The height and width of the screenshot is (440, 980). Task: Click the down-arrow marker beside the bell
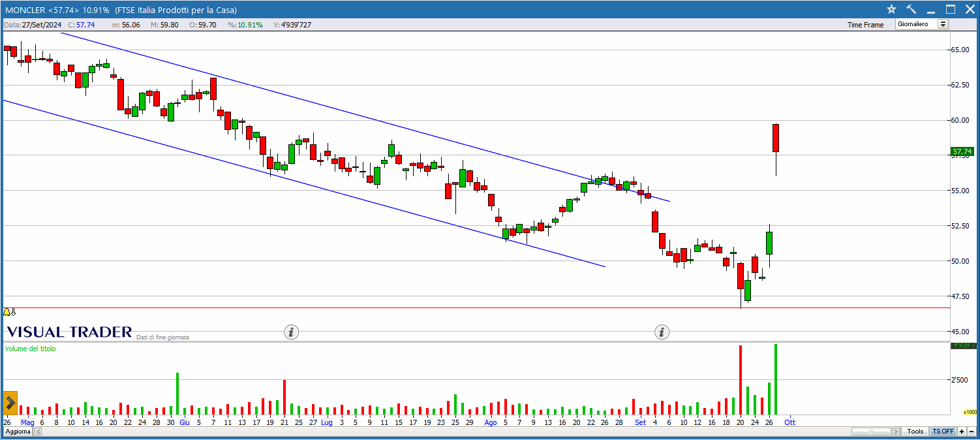[x=13, y=312]
